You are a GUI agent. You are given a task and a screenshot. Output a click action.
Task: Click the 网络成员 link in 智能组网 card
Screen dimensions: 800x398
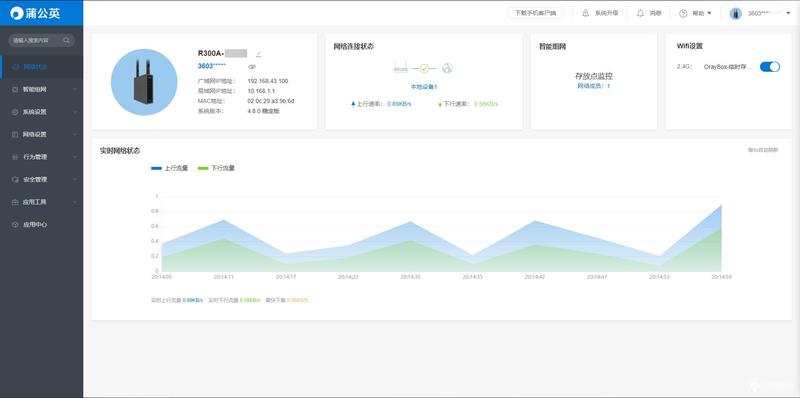coord(593,86)
